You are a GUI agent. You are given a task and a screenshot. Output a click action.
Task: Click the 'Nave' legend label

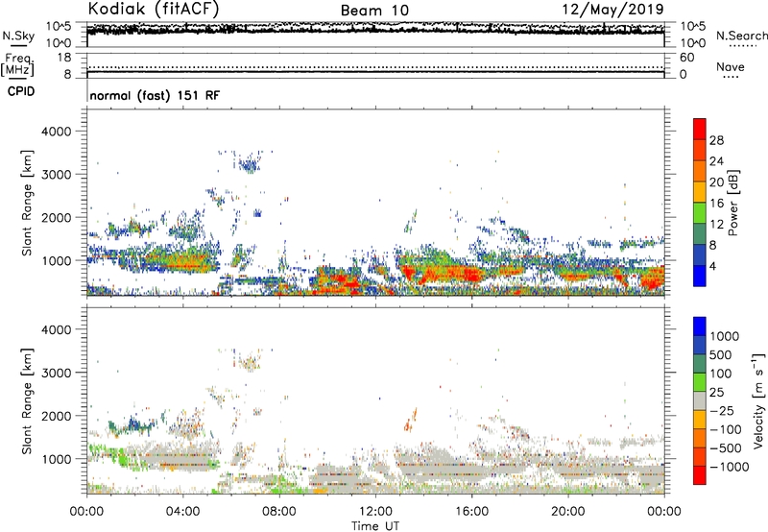731,66
